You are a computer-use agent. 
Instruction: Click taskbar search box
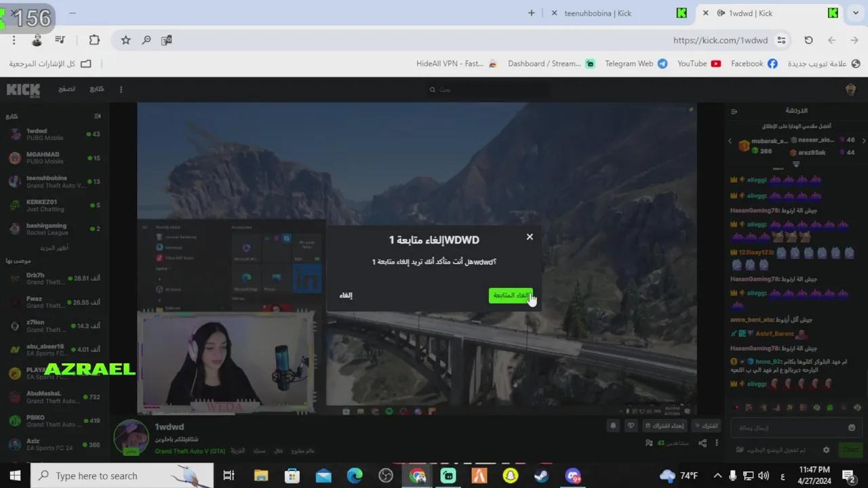tap(122, 476)
